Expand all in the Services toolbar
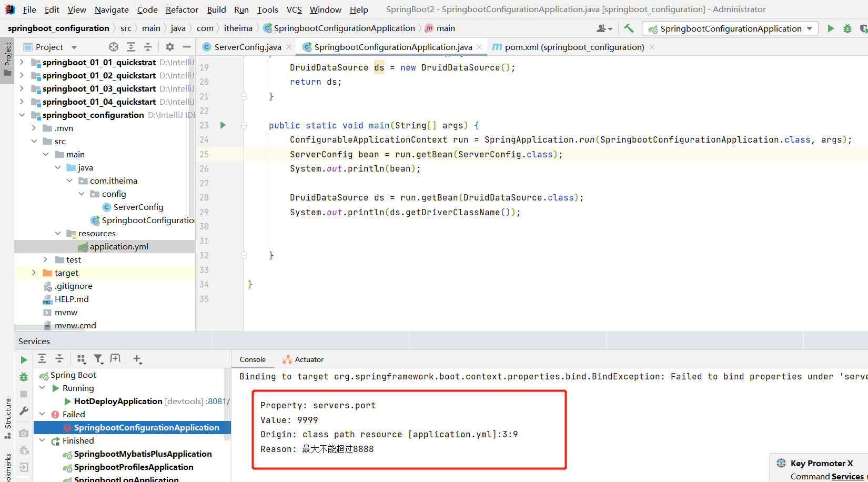 pos(42,359)
